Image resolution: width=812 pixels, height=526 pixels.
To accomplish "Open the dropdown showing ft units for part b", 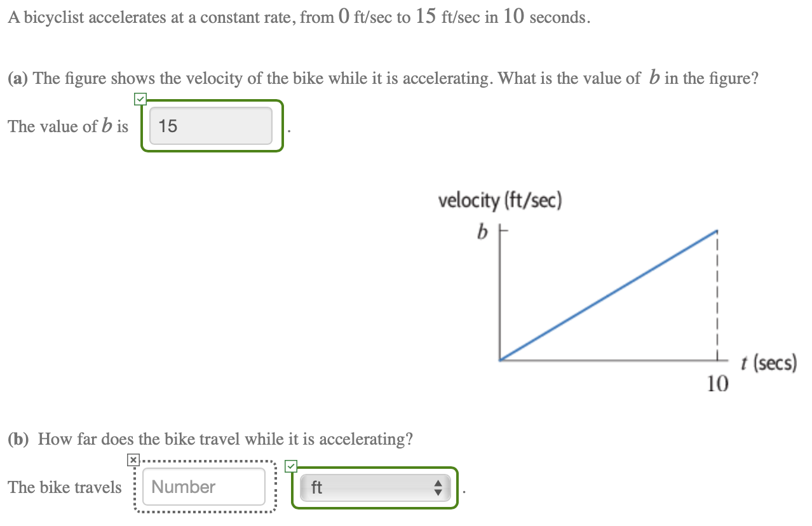I will (x=375, y=487).
